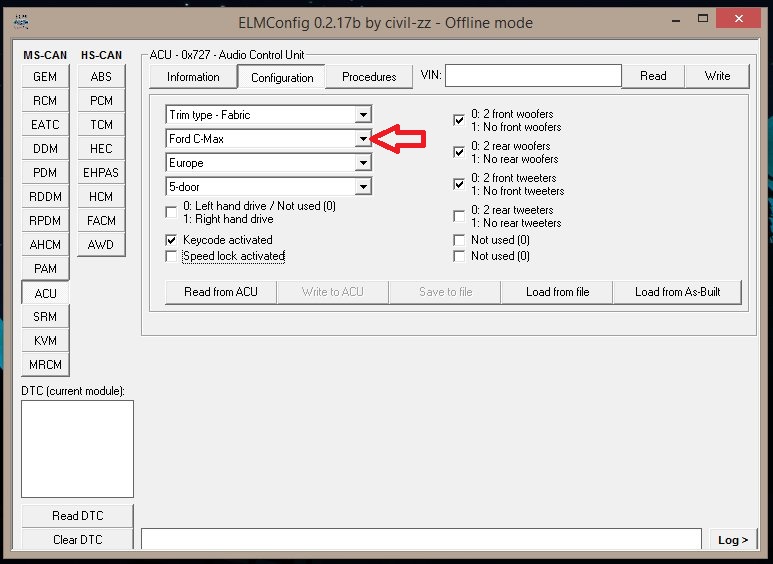Click into the VIN input field
Viewport: 773px width, 564px height.
pos(533,76)
